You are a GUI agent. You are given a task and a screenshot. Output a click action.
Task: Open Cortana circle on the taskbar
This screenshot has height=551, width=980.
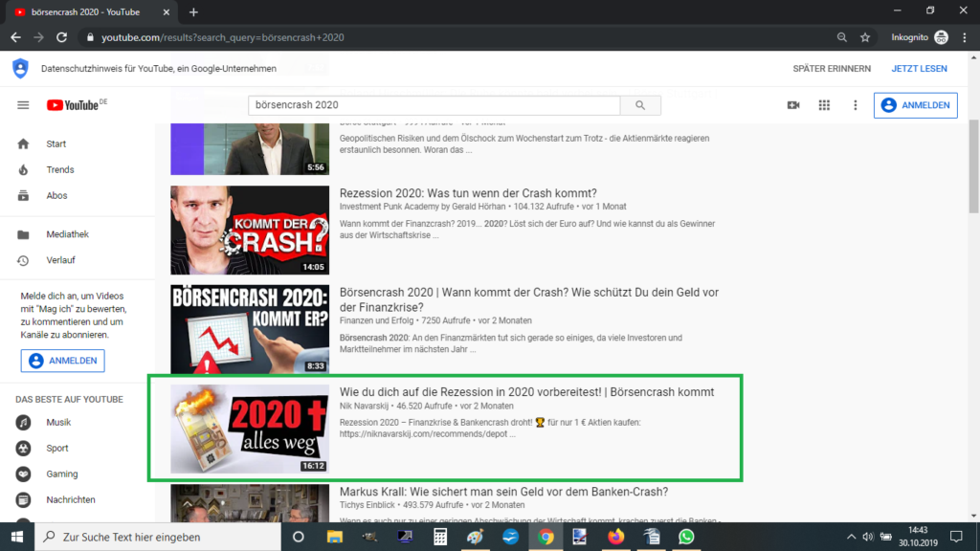(299, 537)
